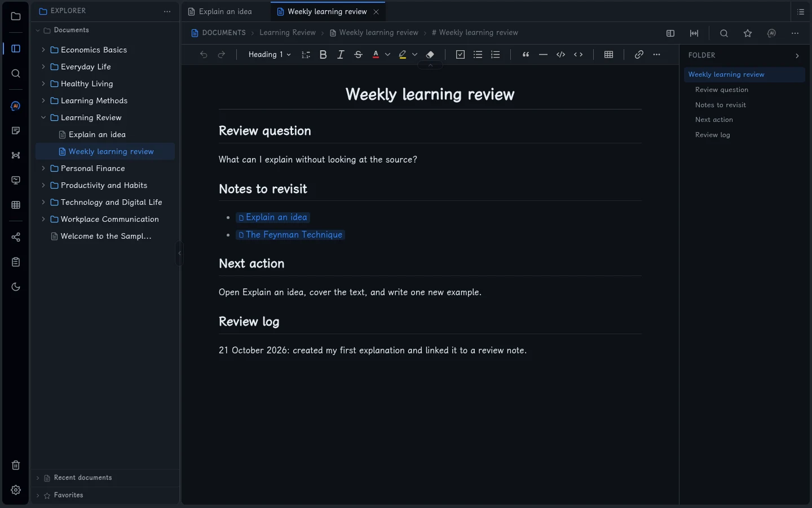Toggle bold formatting

coord(323,55)
